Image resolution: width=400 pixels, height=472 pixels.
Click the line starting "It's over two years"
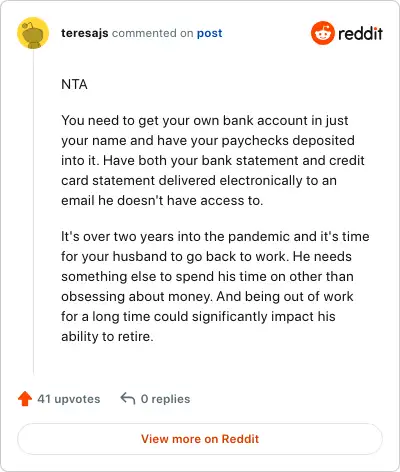[215, 236]
